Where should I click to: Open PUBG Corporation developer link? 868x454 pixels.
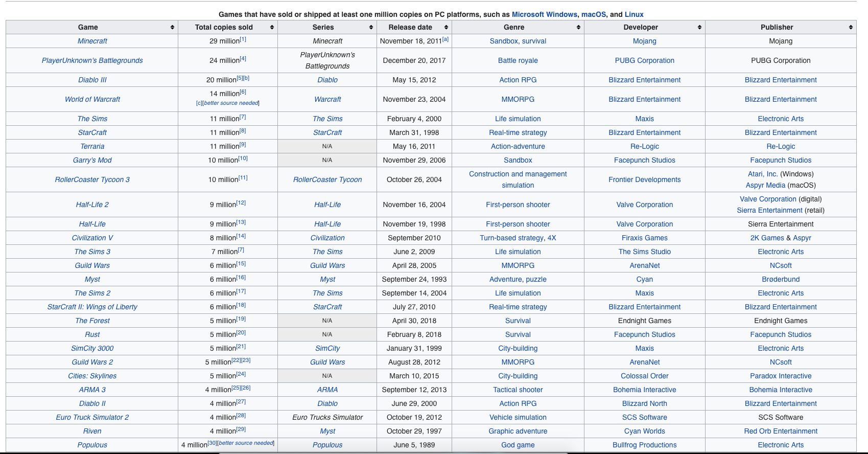point(645,60)
